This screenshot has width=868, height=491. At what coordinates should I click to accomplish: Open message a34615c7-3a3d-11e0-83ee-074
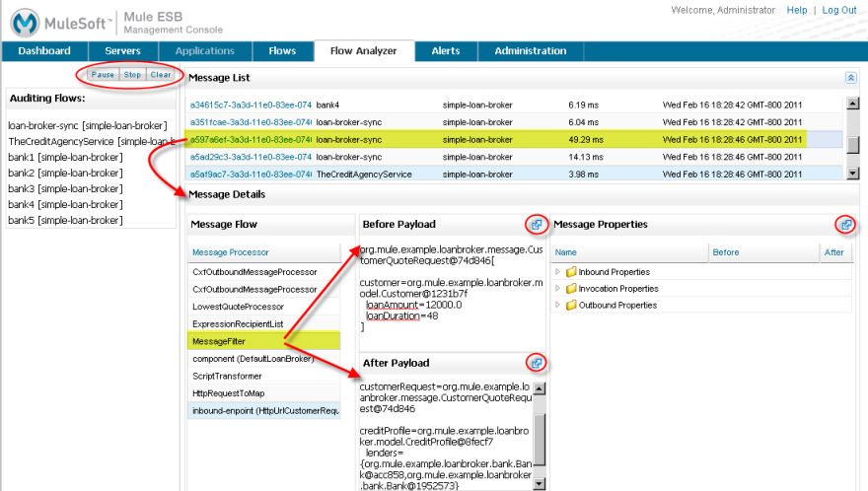(251, 105)
